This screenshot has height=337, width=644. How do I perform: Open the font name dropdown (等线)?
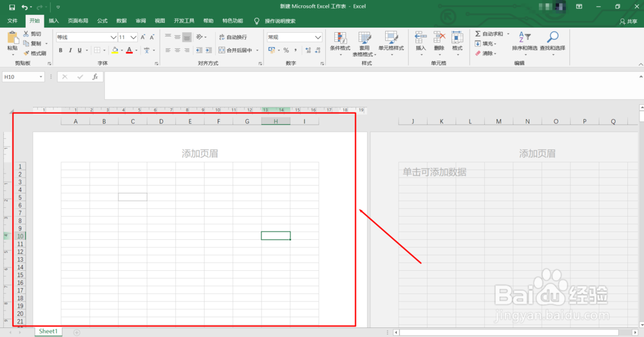[x=113, y=37]
